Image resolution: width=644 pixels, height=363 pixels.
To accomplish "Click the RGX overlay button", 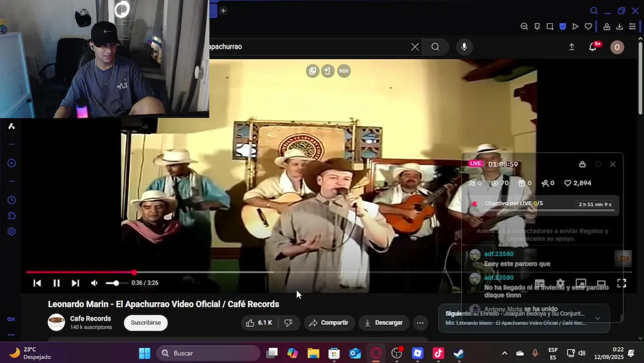I will 344,71.
